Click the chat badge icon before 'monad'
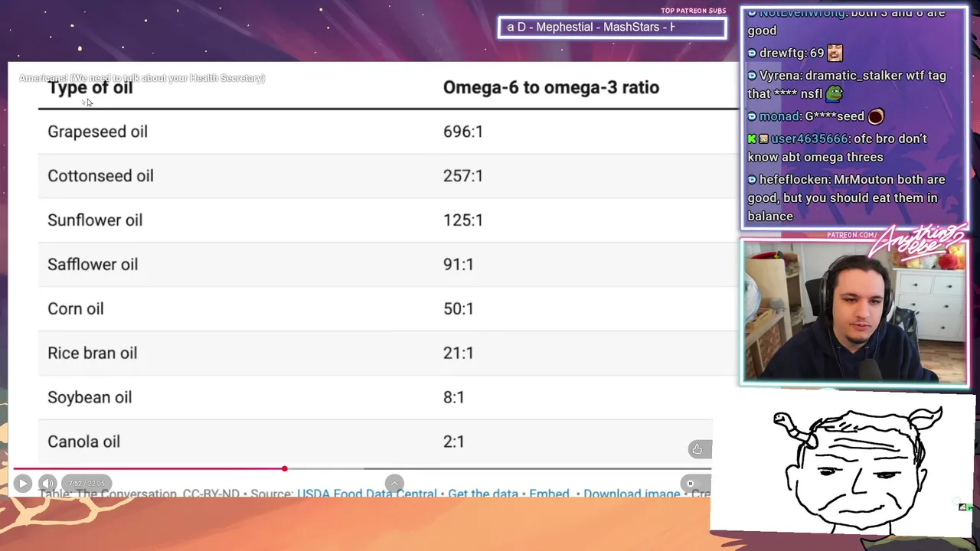Image resolution: width=980 pixels, height=551 pixels. pyautogui.click(x=752, y=116)
